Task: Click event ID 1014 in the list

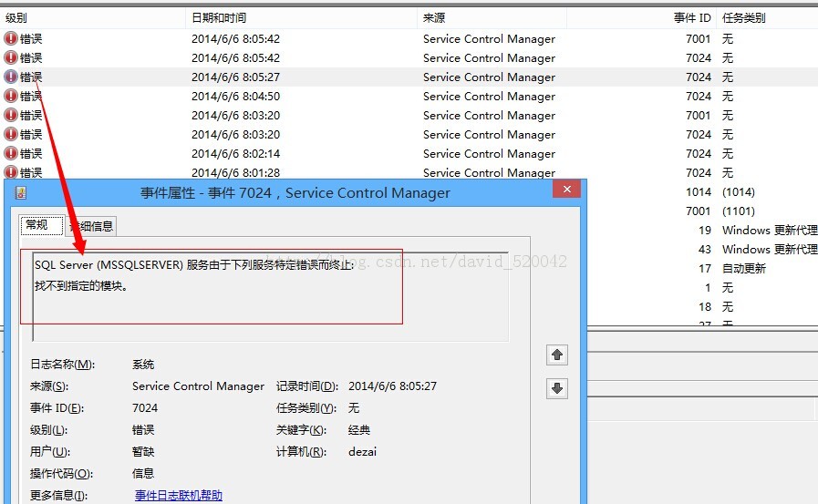Action: 699,191
